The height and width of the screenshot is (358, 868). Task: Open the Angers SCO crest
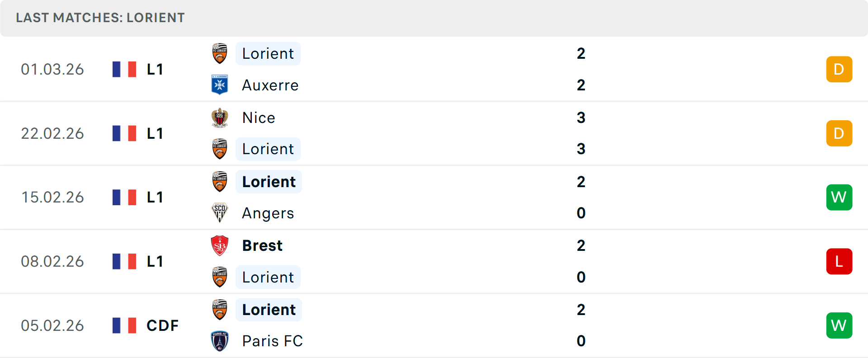[x=220, y=213]
